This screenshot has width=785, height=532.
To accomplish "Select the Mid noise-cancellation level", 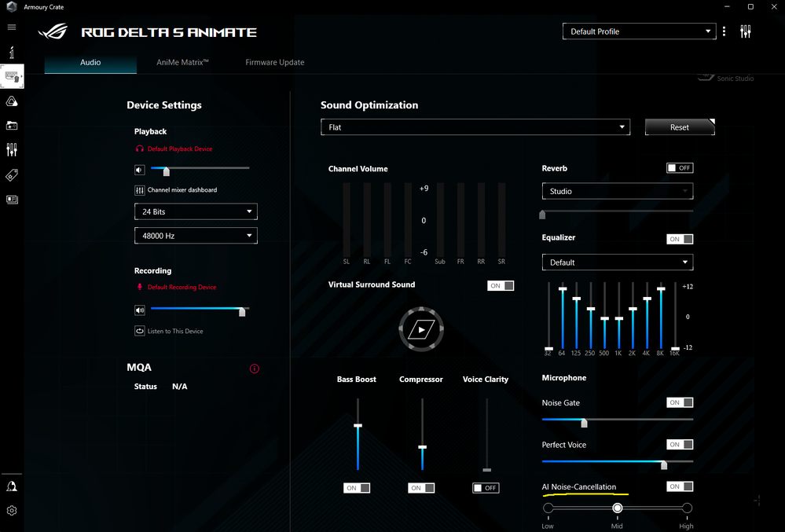I will pos(618,508).
